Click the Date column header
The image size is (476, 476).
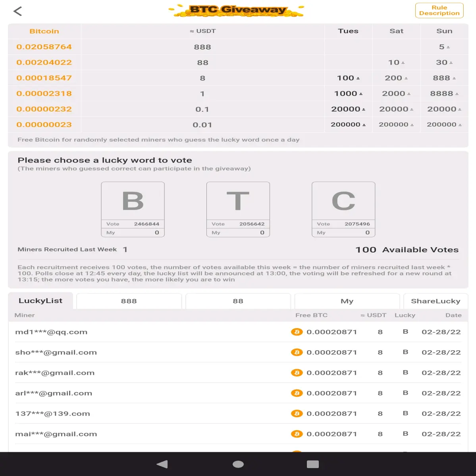click(453, 315)
